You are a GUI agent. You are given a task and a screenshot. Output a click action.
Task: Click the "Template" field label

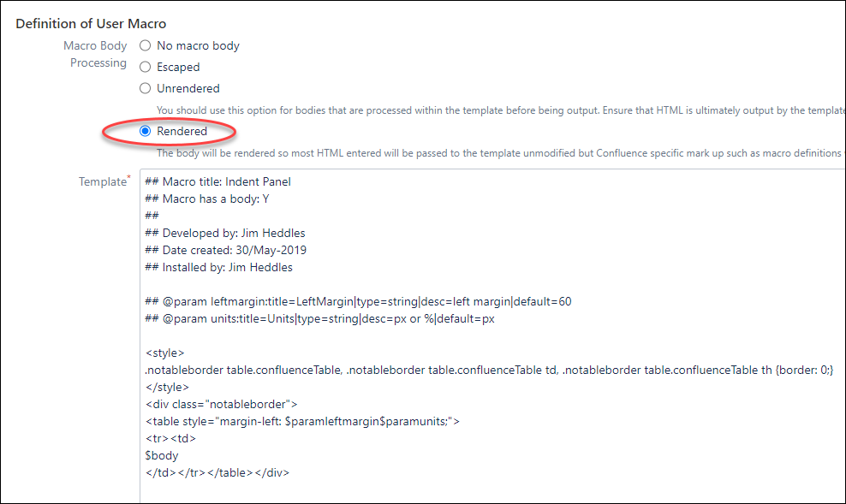(103, 181)
